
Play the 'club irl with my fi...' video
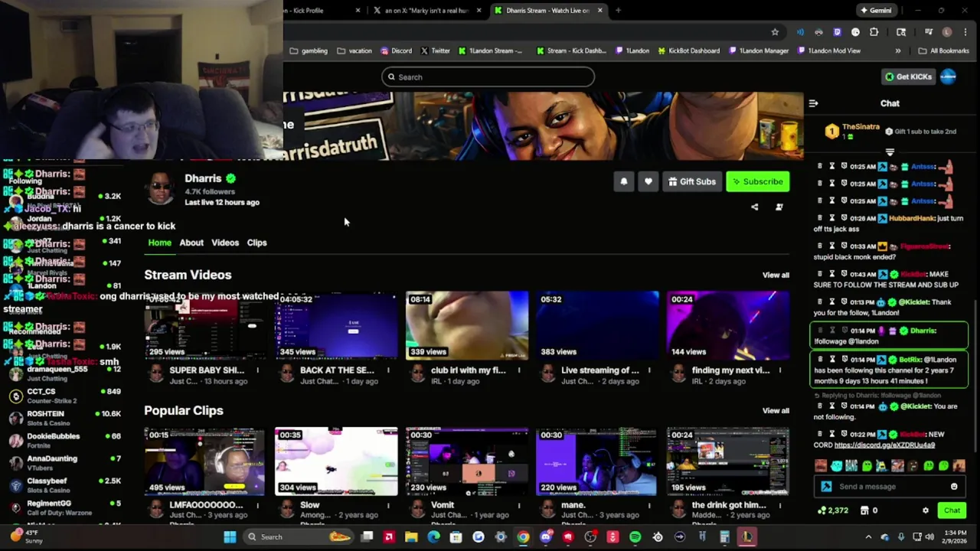point(467,325)
